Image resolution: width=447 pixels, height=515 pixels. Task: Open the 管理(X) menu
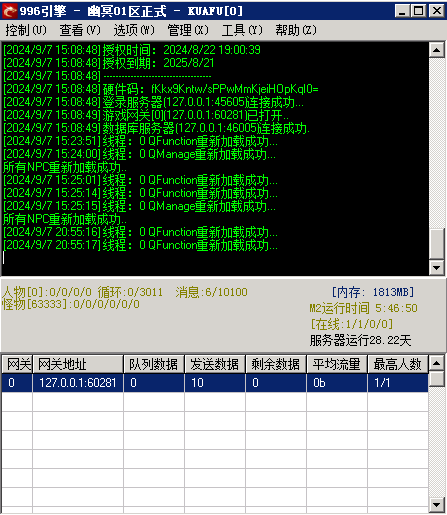(x=188, y=30)
